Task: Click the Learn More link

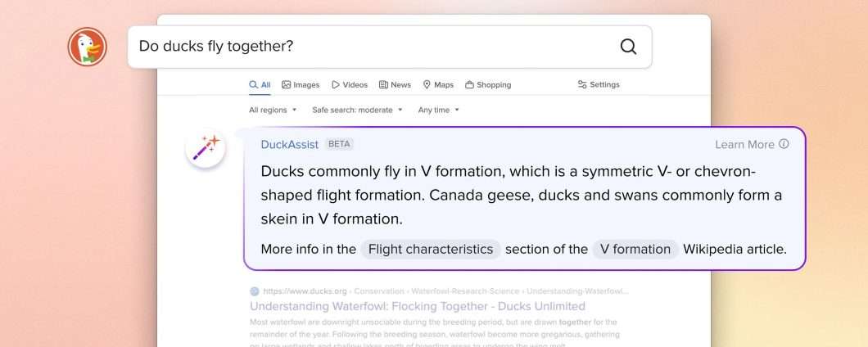Action: 744,144
